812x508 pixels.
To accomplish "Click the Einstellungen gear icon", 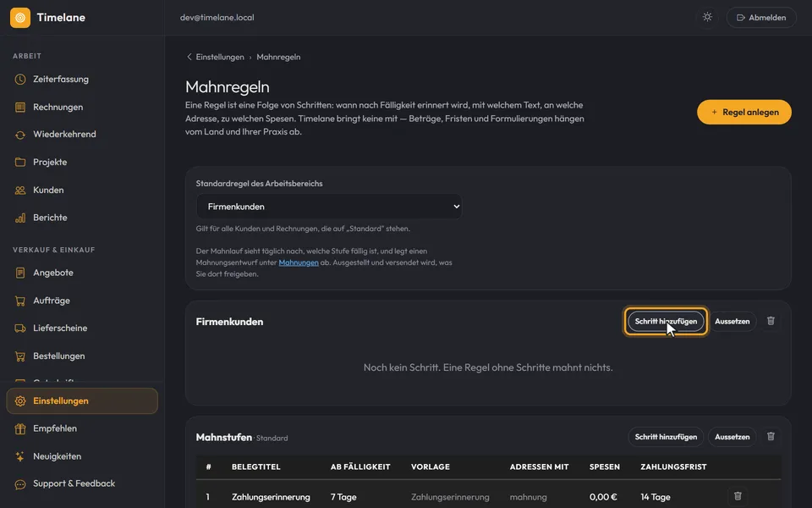I will [x=20, y=400].
